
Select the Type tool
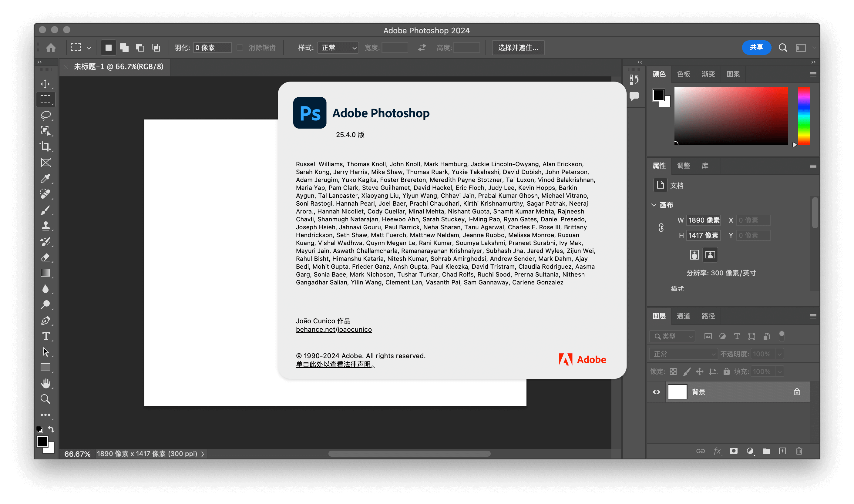[x=45, y=336]
